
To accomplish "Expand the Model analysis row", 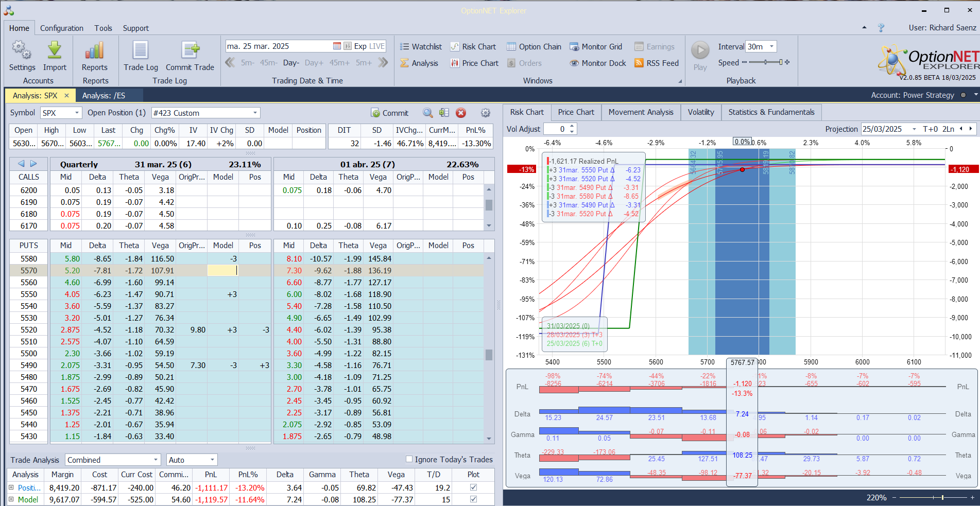I will pos(11,499).
